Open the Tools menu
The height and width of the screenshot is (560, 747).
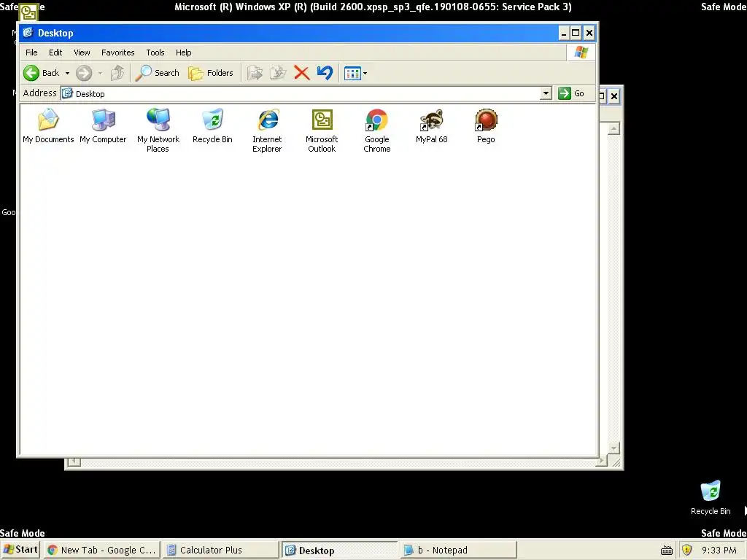tap(155, 52)
